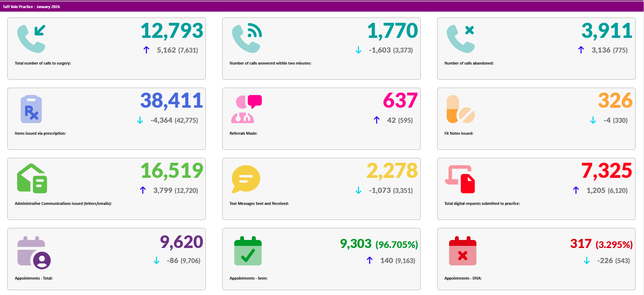Viewport: 644px width, 295px height.
Task: Click the green envelope communications icon
Action: click(32, 179)
